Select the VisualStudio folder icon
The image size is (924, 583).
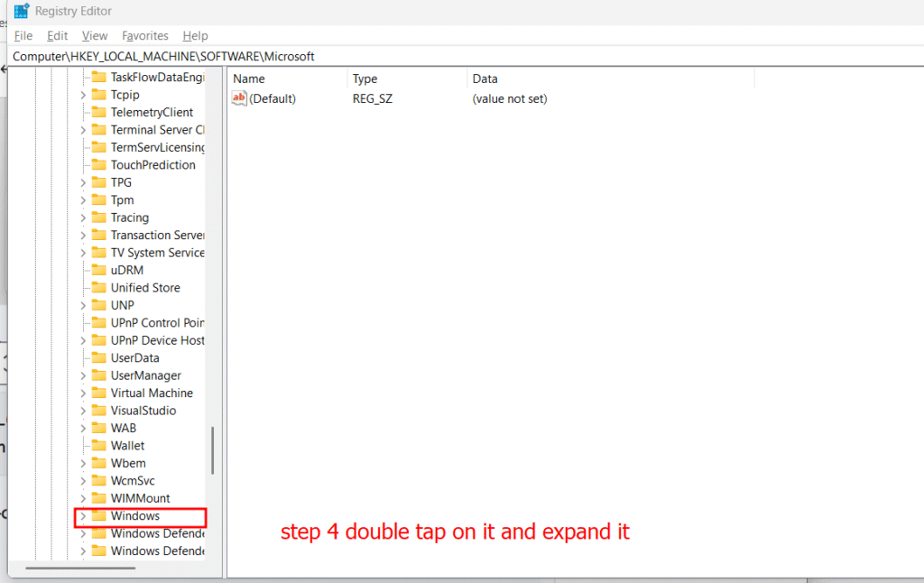[x=99, y=411]
